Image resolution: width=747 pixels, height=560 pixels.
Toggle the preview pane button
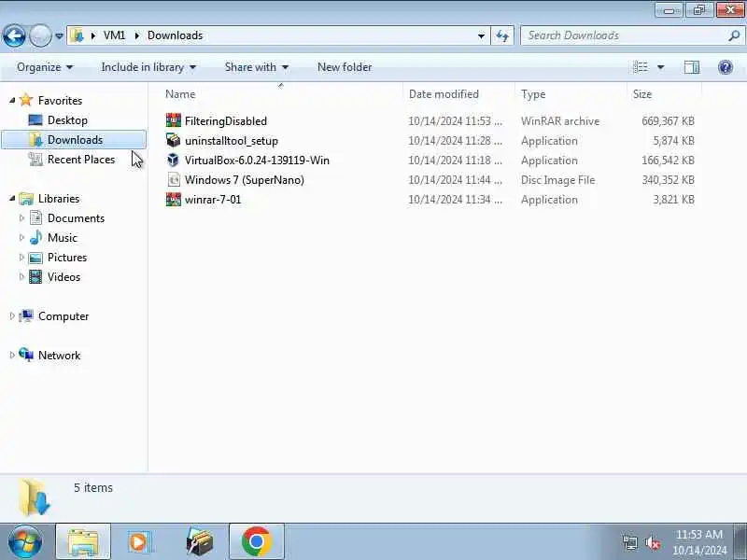[x=692, y=67]
